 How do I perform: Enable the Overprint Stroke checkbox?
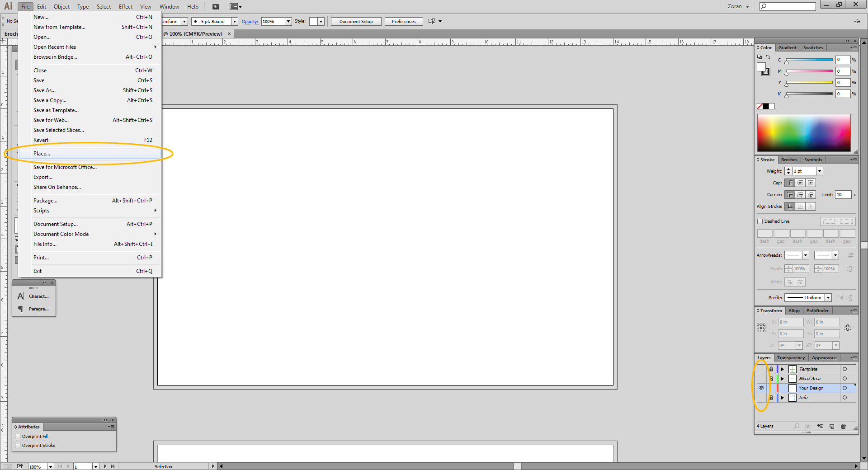click(x=18, y=446)
